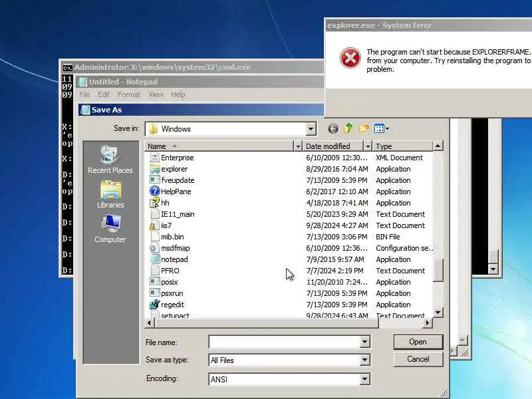Click the "7/7/2024 2:19 PM" date cell
Viewport: 532px width, 399px height.
pos(334,271)
